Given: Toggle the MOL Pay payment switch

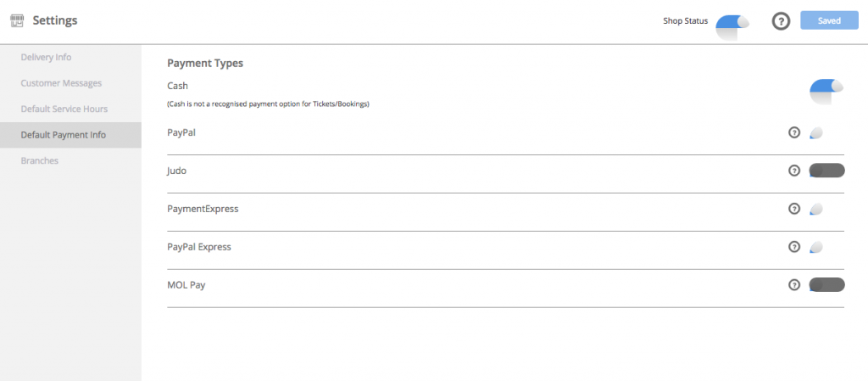Looking at the screenshot, I should point(827,285).
